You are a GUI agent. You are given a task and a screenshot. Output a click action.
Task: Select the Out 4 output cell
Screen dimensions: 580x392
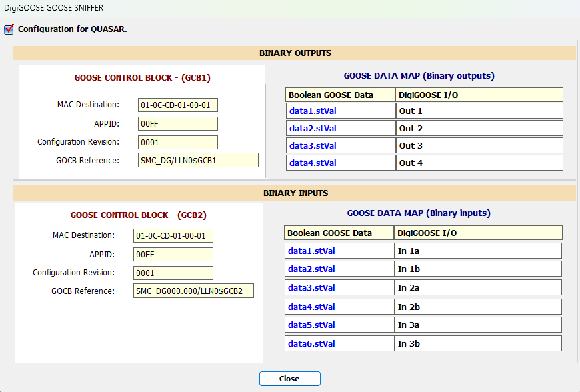click(479, 163)
